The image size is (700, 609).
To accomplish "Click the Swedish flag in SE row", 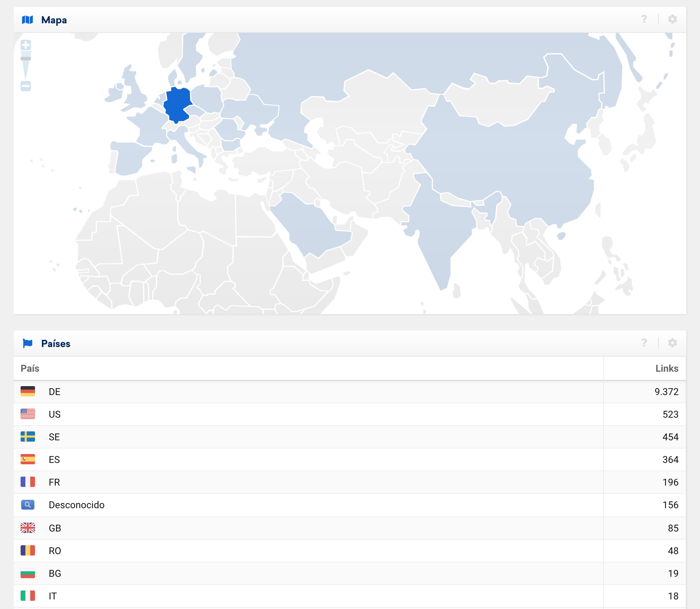I will point(28,437).
